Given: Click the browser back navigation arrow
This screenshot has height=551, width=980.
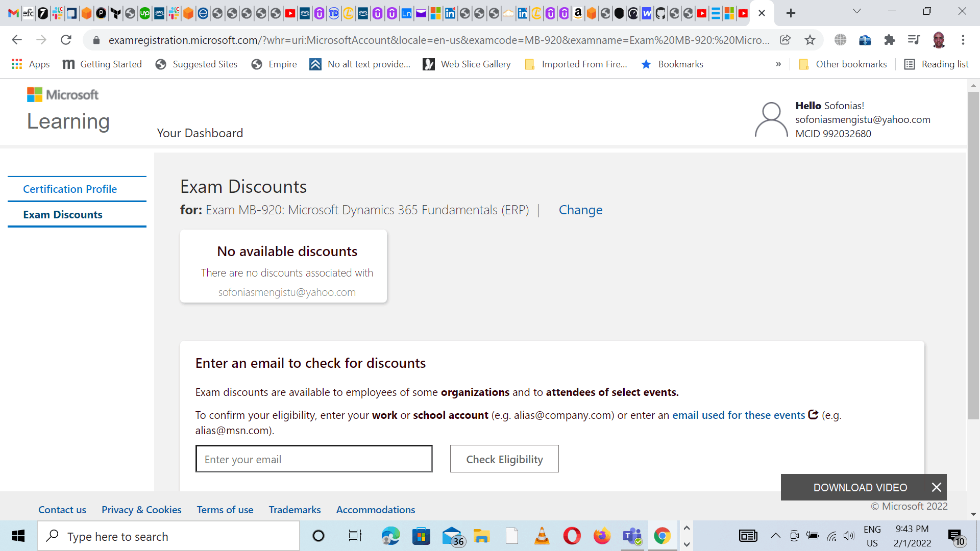Looking at the screenshot, I should [16, 40].
